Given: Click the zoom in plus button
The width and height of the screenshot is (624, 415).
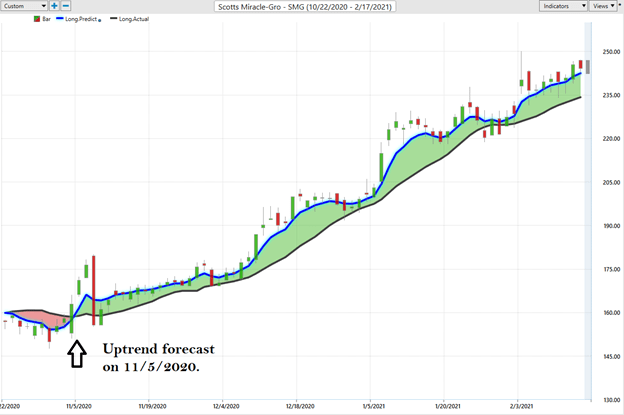Looking at the screenshot, I should point(55,6).
